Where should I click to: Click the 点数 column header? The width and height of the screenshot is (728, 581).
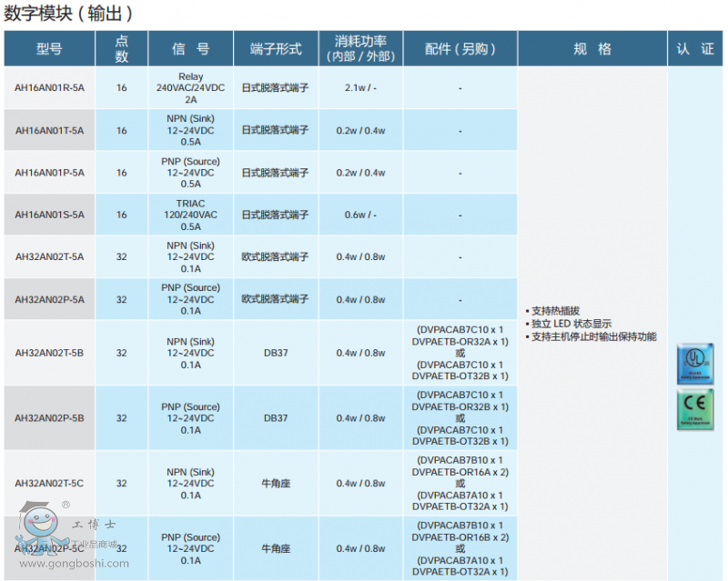point(122,49)
